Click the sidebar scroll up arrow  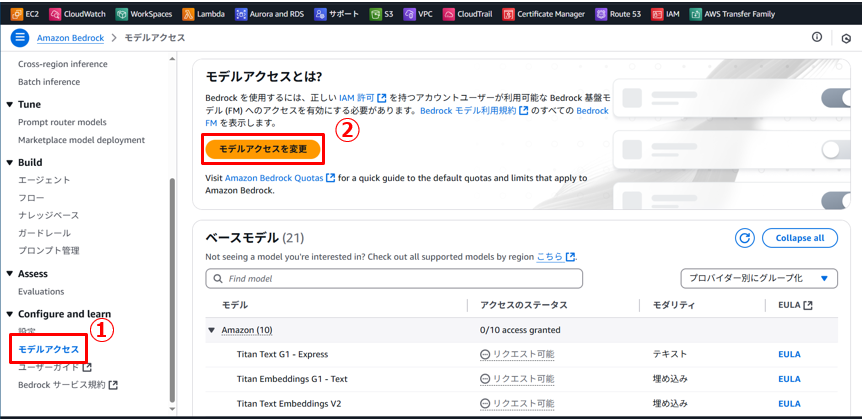pos(172,58)
